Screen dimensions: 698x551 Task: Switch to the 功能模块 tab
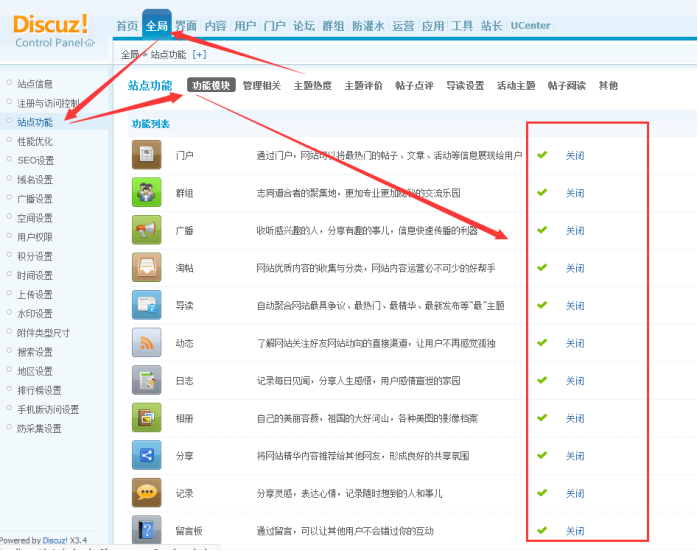coord(211,85)
